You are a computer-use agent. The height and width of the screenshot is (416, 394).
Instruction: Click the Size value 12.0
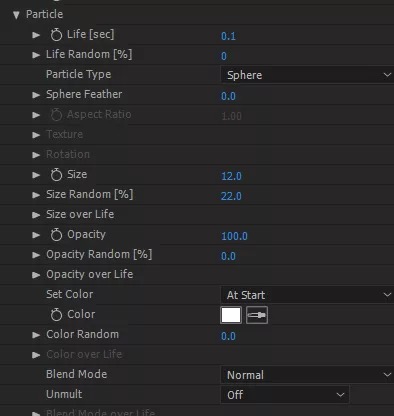pos(231,176)
